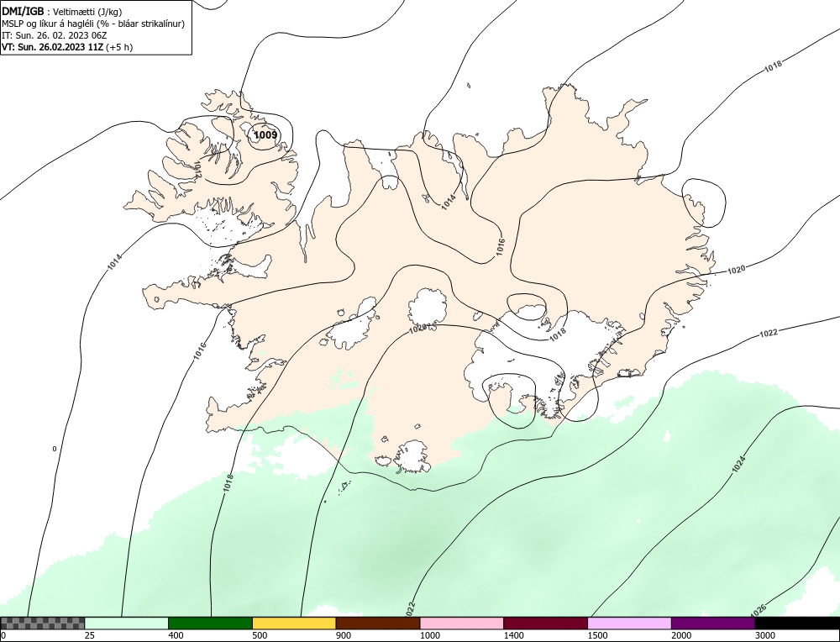Viewport: 840px width, 642px height.
Task: Select the legend value 2000
Action: tap(681, 635)
